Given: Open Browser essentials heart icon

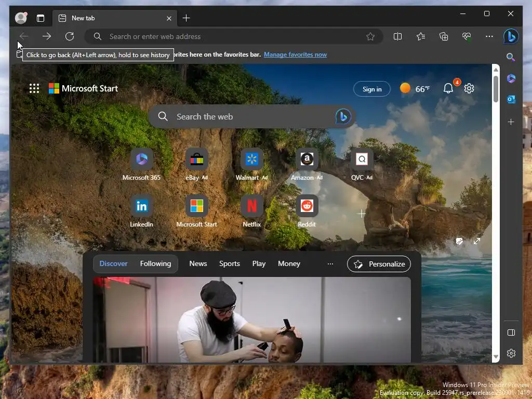Looking at the screenshot, I should point(467,36).
